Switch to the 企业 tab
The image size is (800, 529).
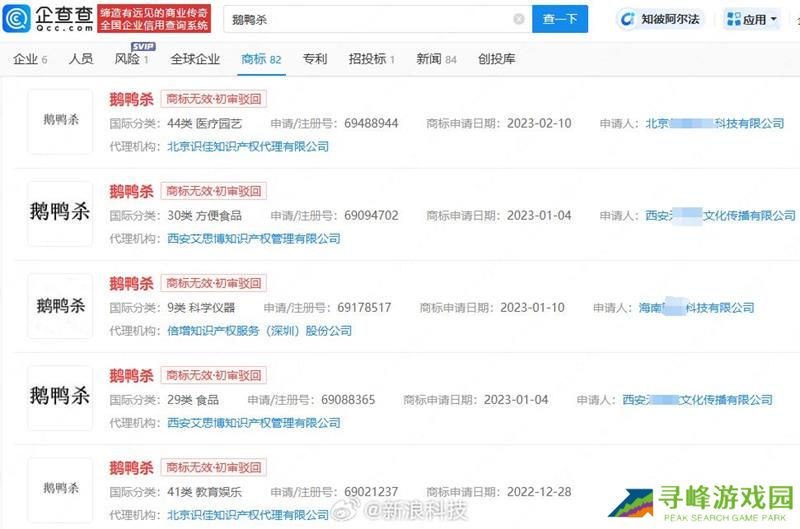coord(30,59)
